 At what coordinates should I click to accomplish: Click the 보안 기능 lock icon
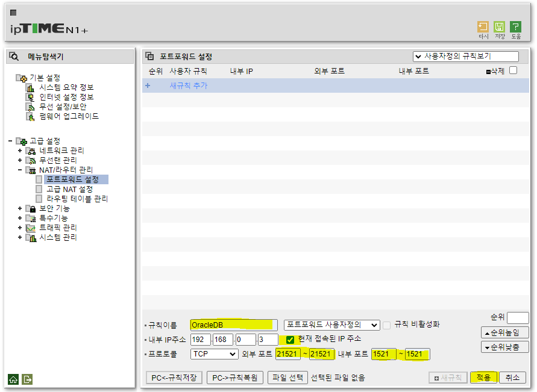[x=31, y=208]
